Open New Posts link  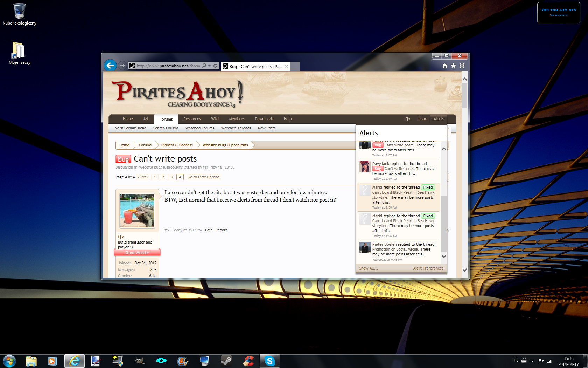click(267, 128)
